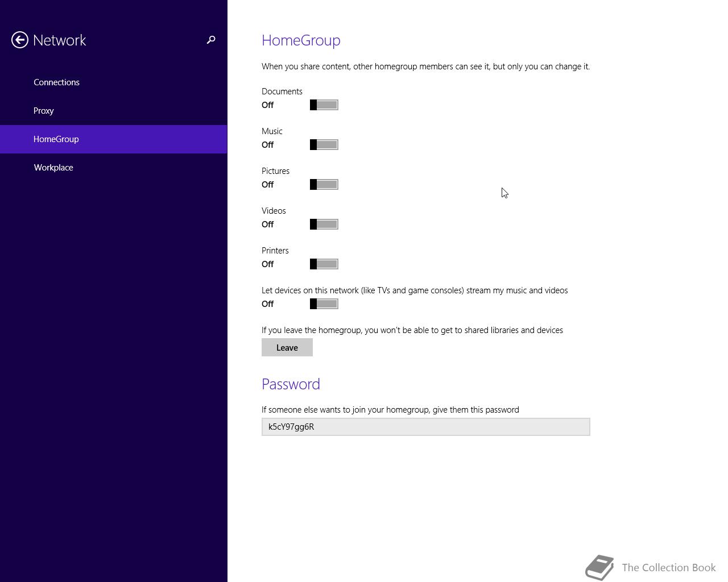Viewport: 728px width, 582px height.
Task: Enable Printers sharing toggle
Action: click(x=324, y=264)
